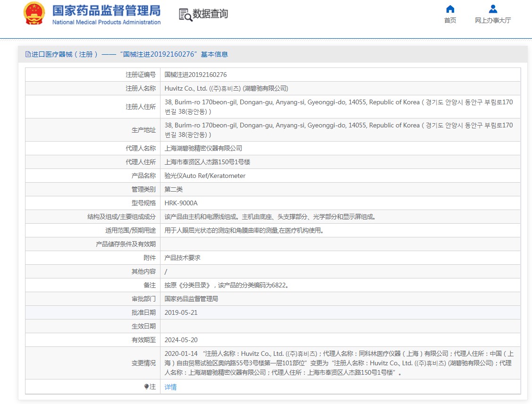The width and height of the screenshot is (532, 404).
Task: Click the 批准日期 row label
Action: (x=144, y=313)
